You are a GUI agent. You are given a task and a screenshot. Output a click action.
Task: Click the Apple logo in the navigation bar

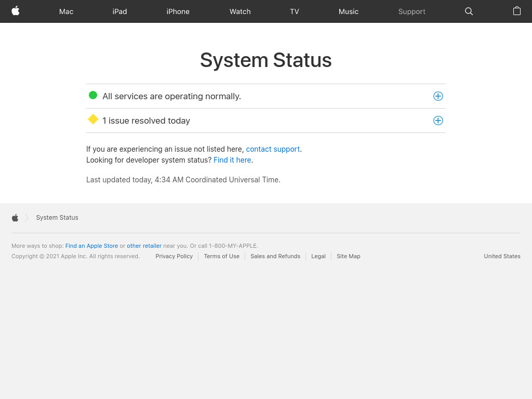tap(15, 11)
